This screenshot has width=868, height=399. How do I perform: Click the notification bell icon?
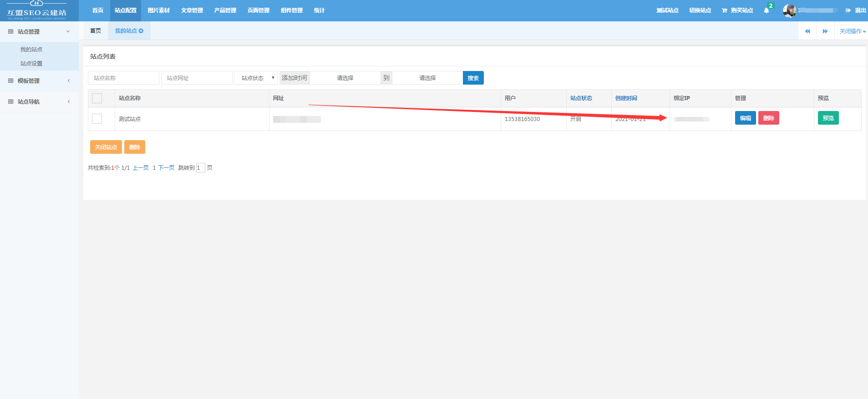(766, 10)
